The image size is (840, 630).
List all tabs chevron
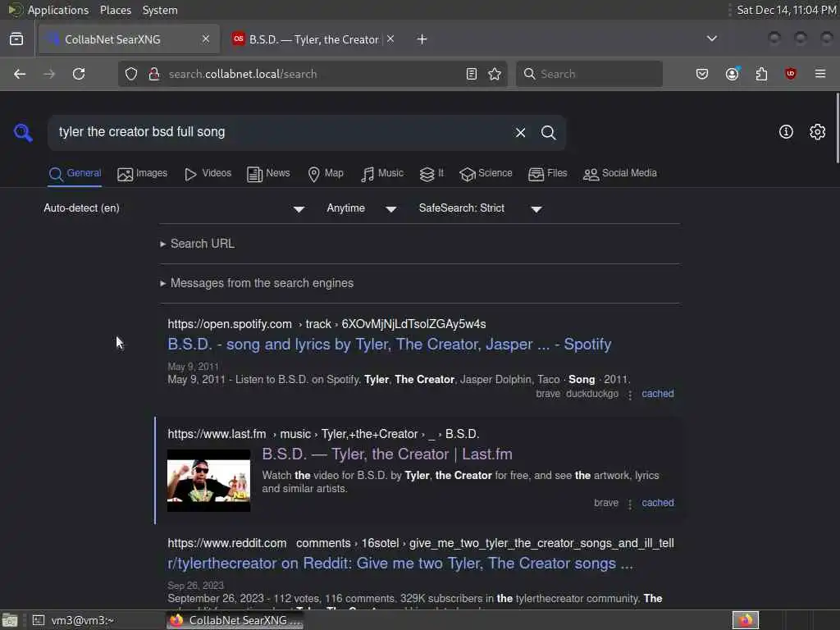tap(712, 39)
